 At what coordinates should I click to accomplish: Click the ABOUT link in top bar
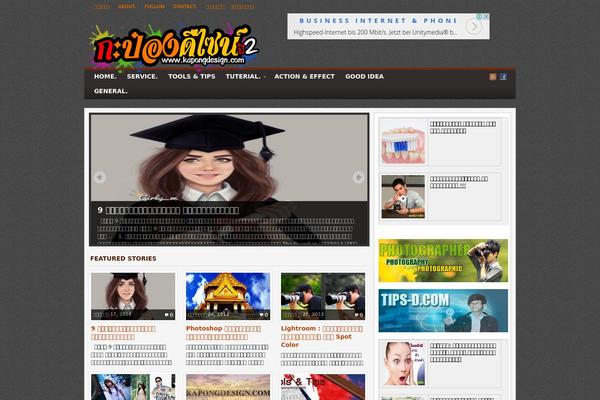127,7
